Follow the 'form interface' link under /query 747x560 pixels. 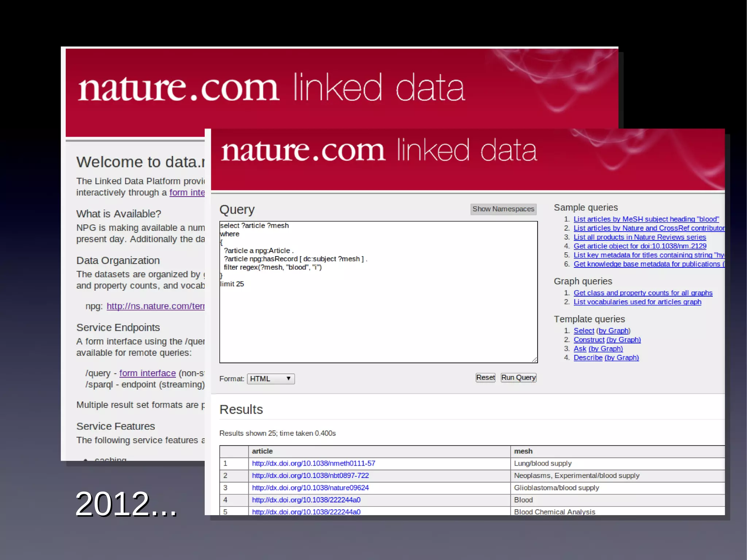[x=147, y=373]
